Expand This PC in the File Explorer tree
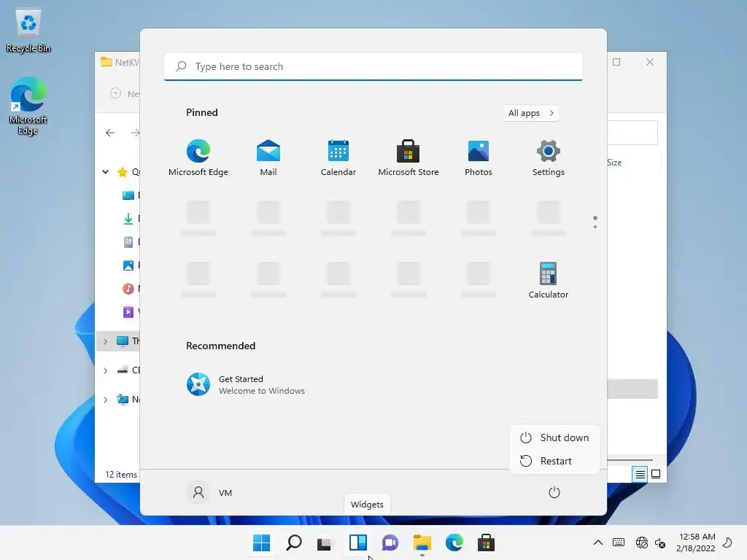Viewport: 747px width, 560px height. [x=105, y=341]
